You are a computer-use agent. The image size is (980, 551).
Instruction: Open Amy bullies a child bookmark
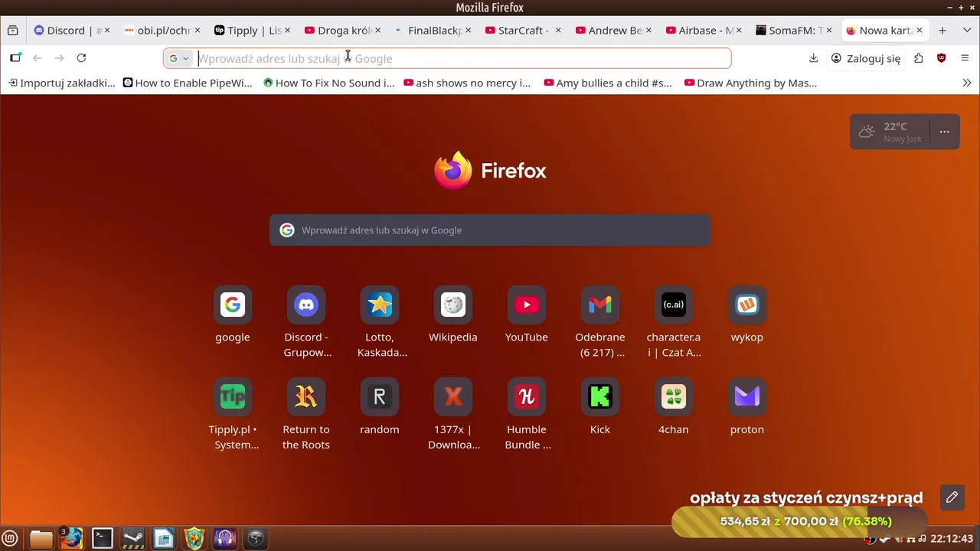pos(608,83)
